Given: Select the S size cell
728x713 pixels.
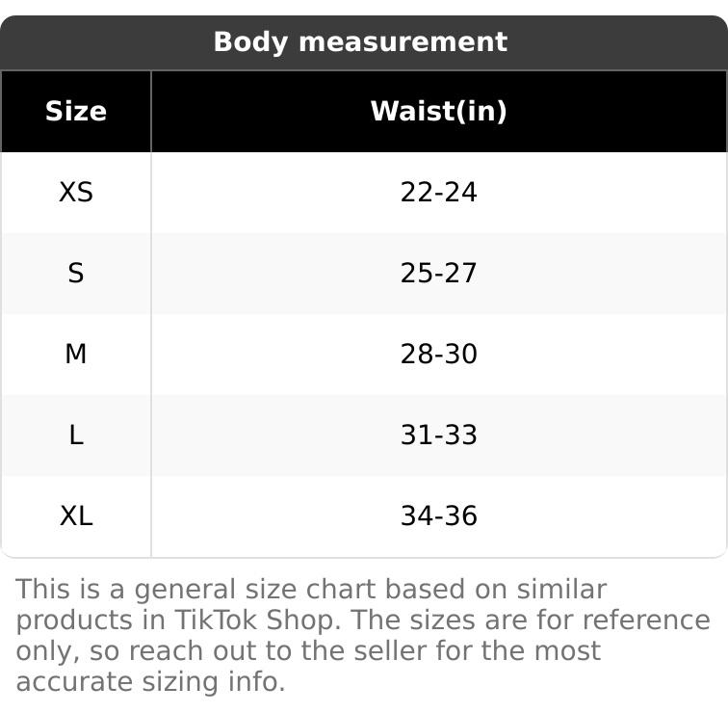Looking at the screenshot, I should (75, 274).
